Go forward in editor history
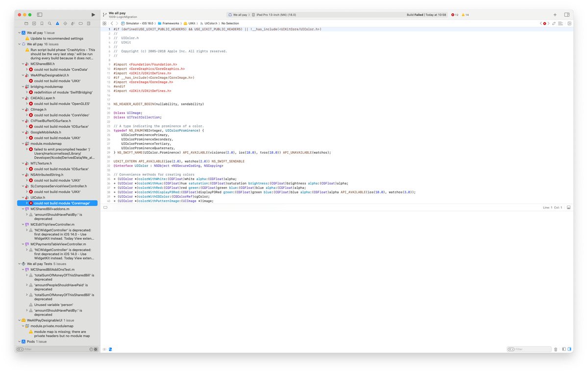Image resolution: width=588 pixels, height=372 pixels. [117, 23]
